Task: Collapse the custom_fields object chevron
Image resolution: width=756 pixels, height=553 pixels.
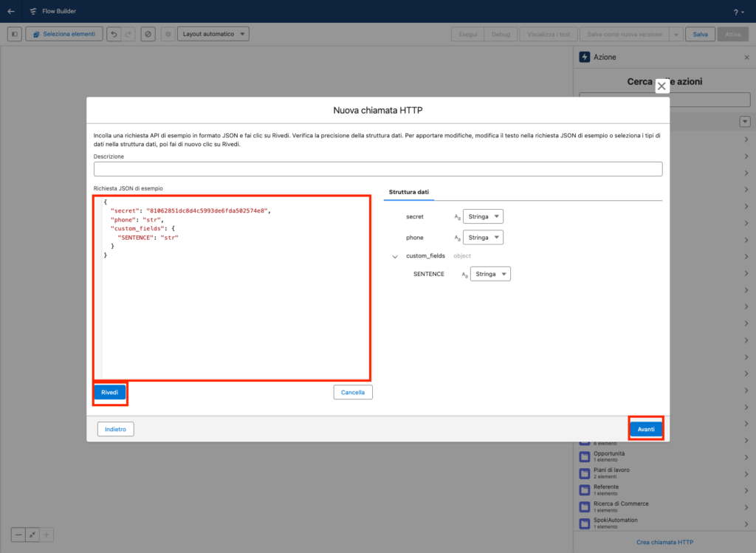Action: [395, 256]
